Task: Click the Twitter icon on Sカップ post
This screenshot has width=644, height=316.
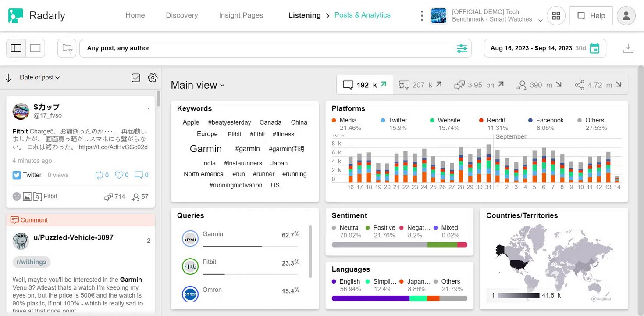Action: coord(17,175)
